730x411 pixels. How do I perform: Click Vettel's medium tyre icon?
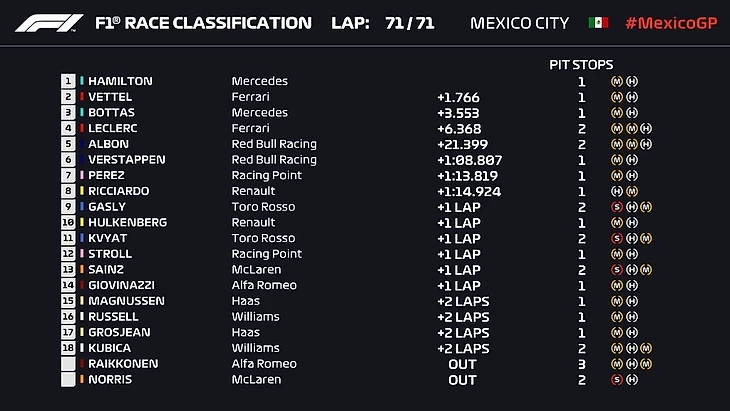[616, 98]
